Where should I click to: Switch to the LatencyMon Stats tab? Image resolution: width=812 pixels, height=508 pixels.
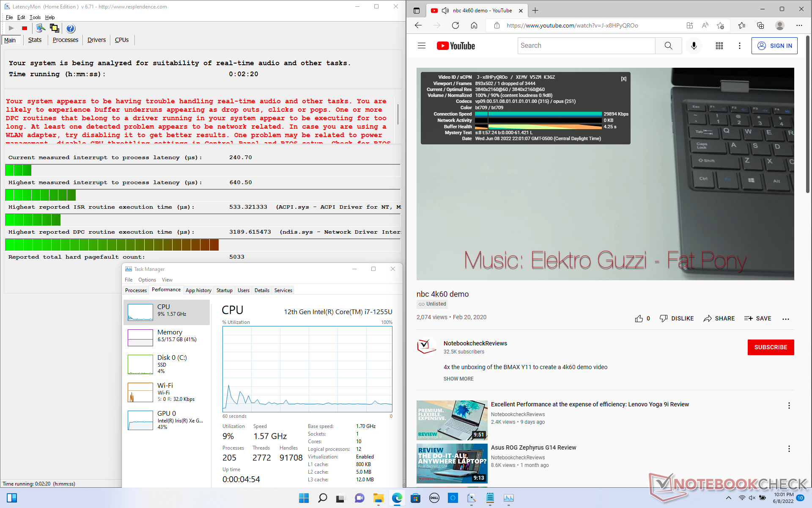(35, 40)
